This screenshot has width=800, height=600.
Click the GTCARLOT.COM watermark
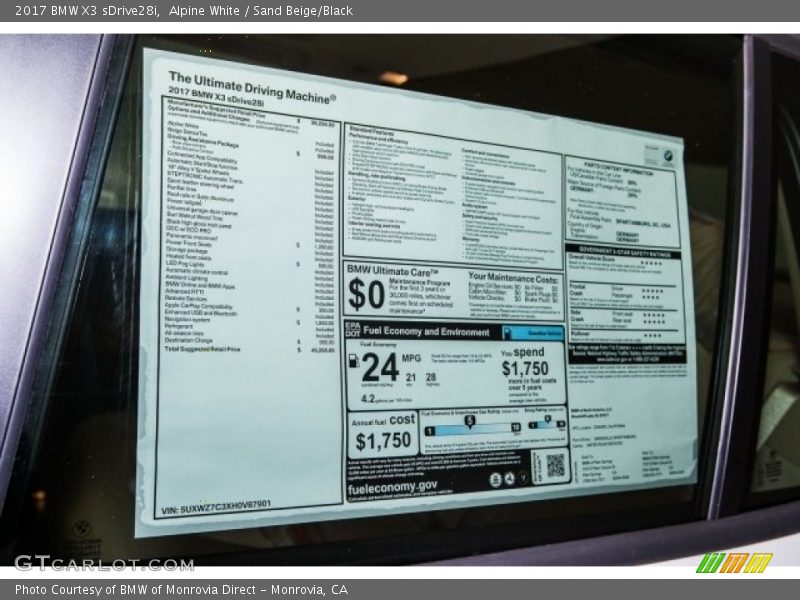pos(103,563)
